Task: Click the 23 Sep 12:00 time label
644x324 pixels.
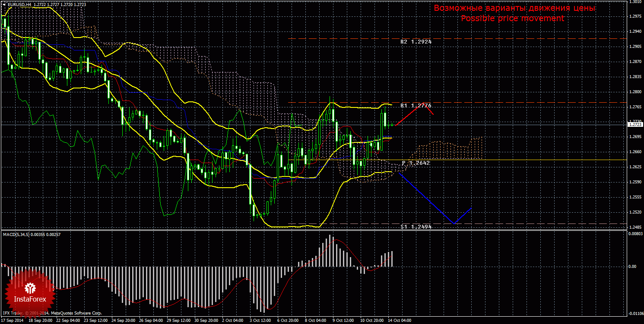Action: tap(96, 321)
